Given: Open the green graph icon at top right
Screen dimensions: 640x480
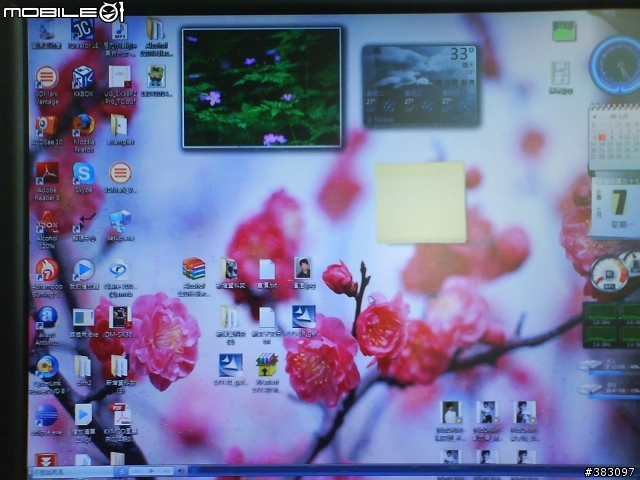Looking at the screenshot, I should [x=564, y=31].
